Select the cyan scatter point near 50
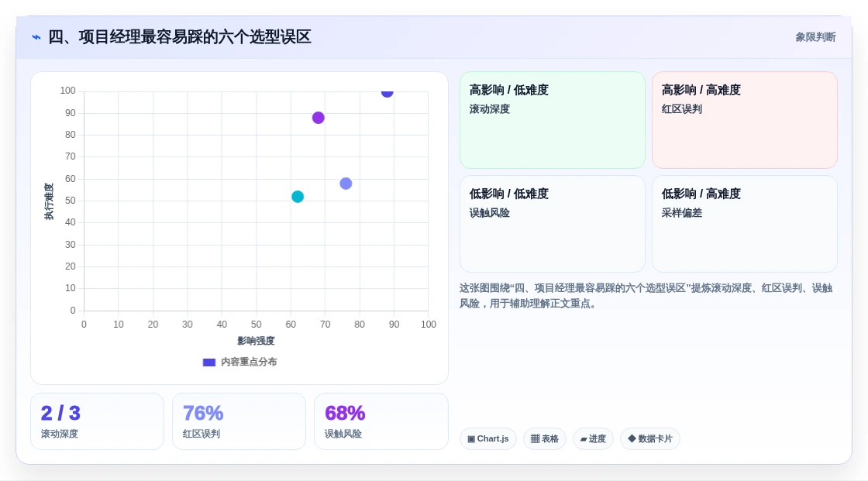The width and height of the screenshot is (868, 481). click(298, 197)
